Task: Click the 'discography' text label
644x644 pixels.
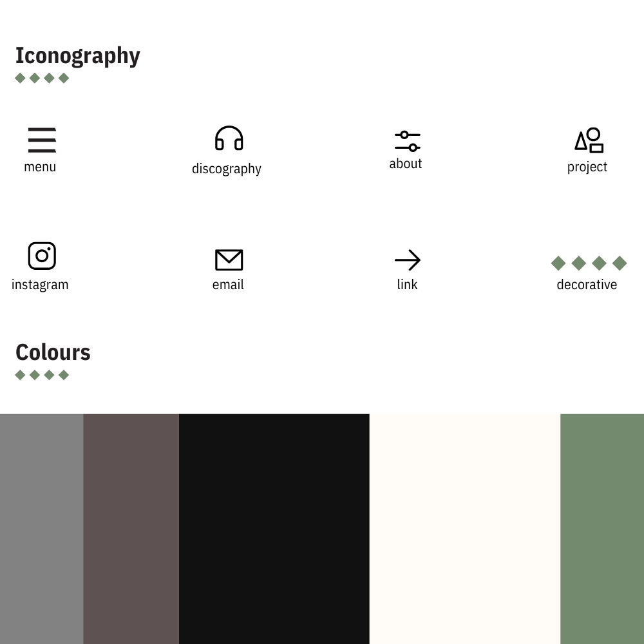Action: point(226,169)
